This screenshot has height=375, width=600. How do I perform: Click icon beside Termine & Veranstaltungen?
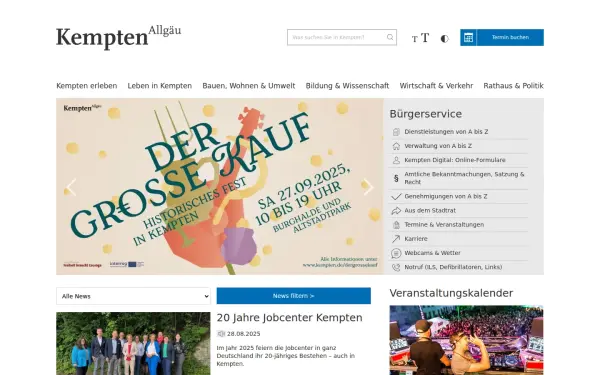coord(396,225)
